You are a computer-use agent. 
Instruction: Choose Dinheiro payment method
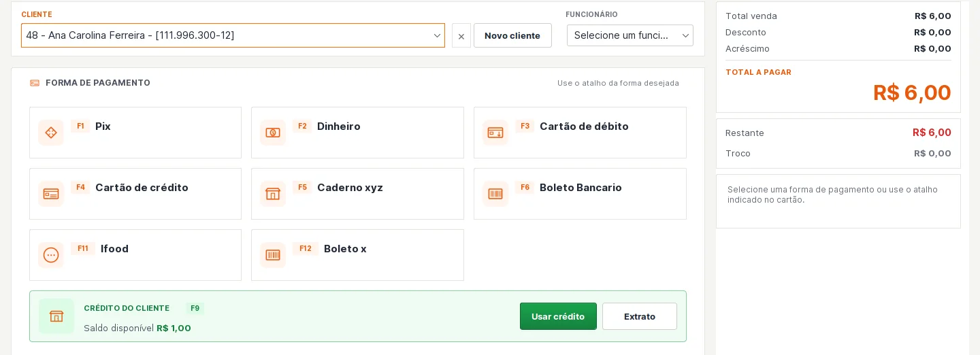pyautogui.click(x=357, y=133)
